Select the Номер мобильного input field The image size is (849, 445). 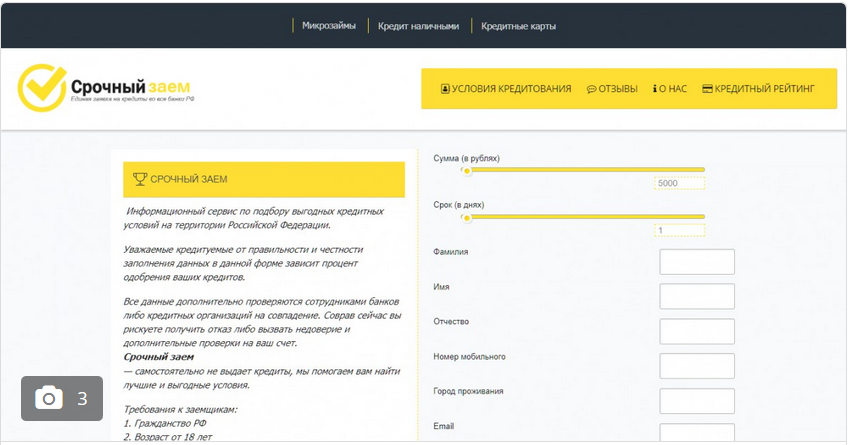(697, 366)
